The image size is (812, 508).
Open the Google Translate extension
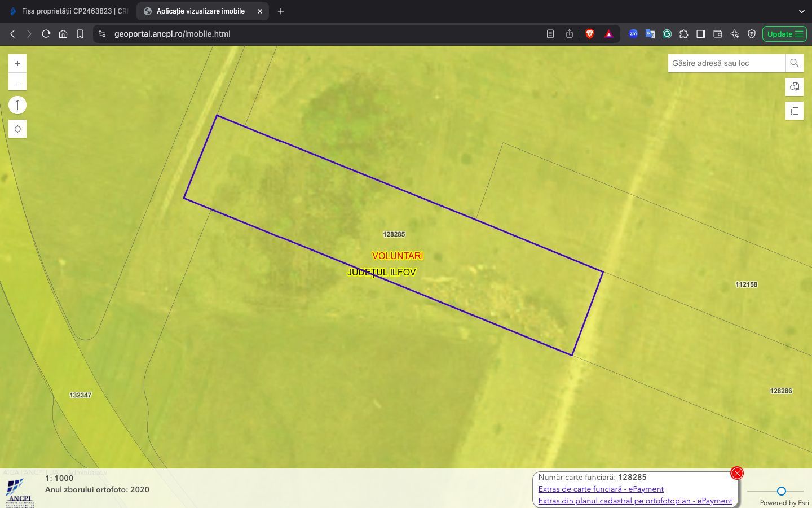click(x=650, y=34)
